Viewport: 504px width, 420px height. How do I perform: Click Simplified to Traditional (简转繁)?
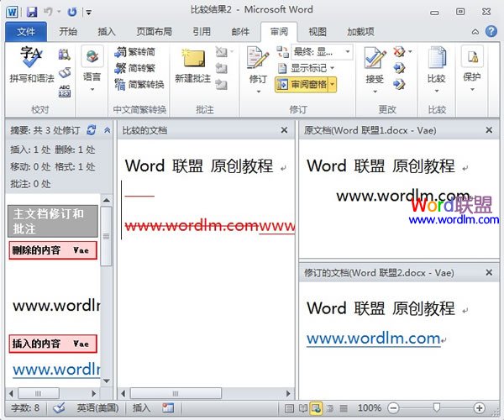135,68
